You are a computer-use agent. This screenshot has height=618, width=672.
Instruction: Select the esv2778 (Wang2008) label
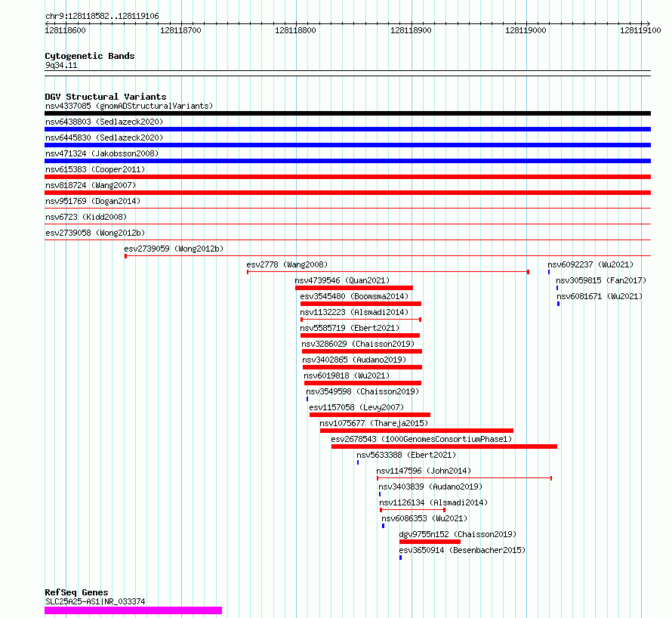click(x=287, y=264)
